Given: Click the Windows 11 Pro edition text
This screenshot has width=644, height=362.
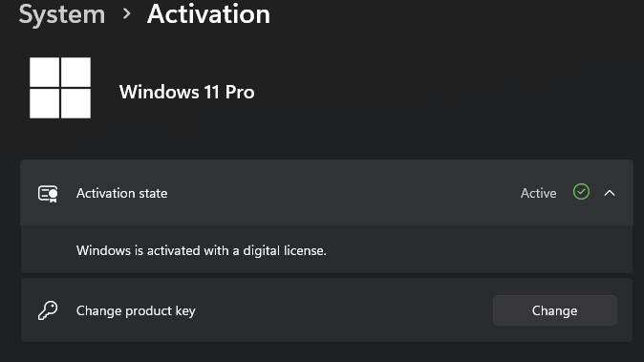Looking at the screenshot, I should 187,92.
